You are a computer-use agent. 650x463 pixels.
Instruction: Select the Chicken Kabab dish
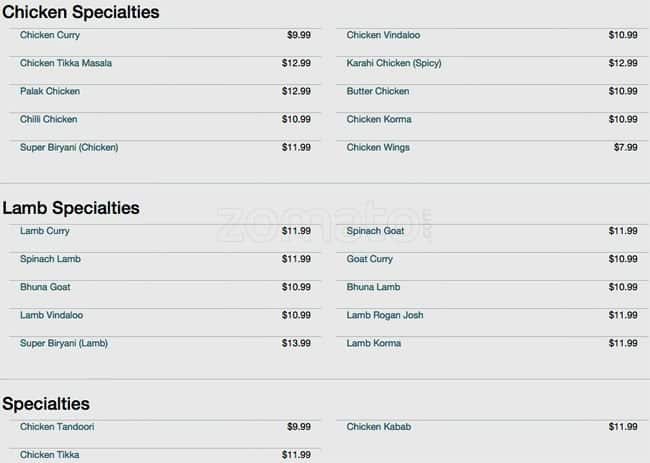(x=379, y=428)
